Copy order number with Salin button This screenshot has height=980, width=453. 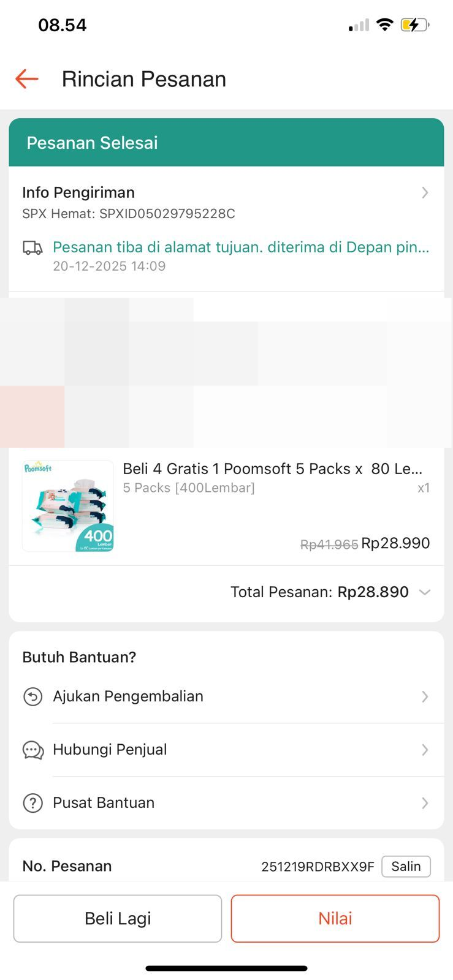pos(406,866)
